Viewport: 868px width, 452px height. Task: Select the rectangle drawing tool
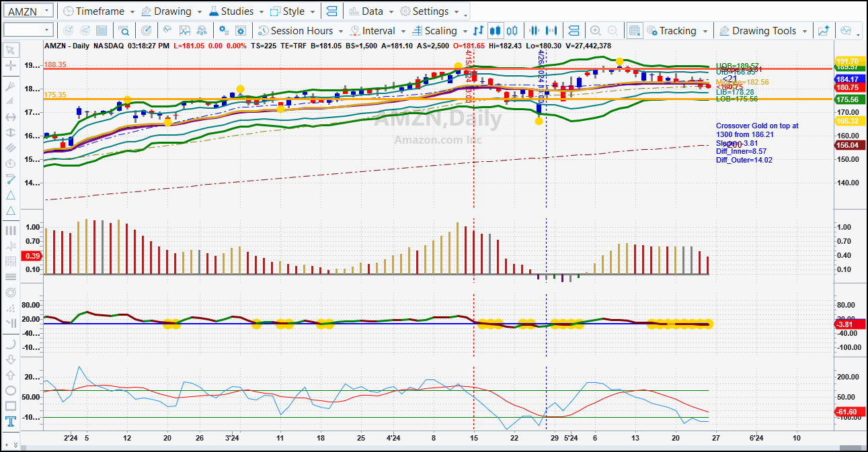(11, 406)
